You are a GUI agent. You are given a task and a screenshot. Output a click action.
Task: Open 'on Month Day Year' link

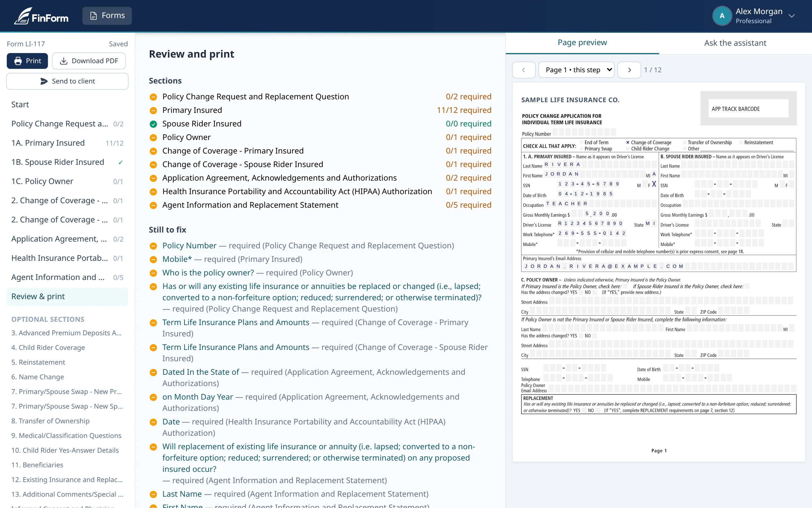click(198, 397)
